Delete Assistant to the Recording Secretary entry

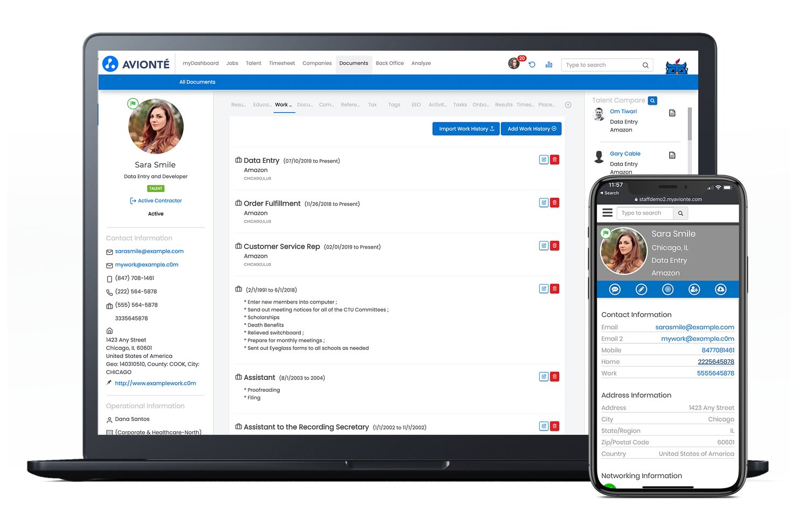coord(554,426)
